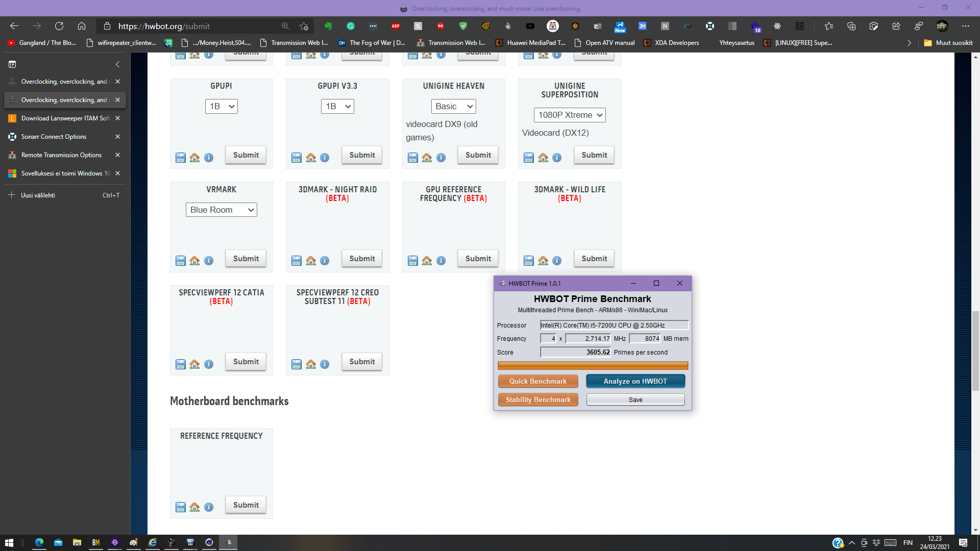Viewport: 980px width, 551px height.
Task: Reload the page with the refresh icon
Action: 59,26
